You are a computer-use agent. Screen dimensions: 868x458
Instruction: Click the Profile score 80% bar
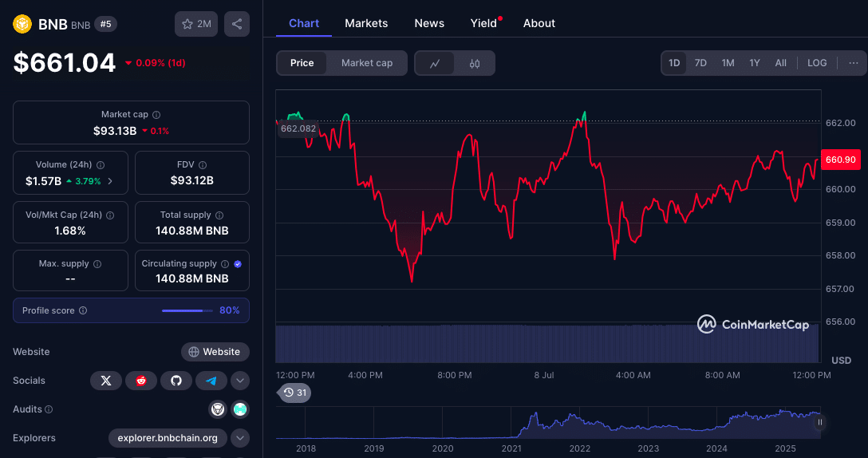coord(187,310)
